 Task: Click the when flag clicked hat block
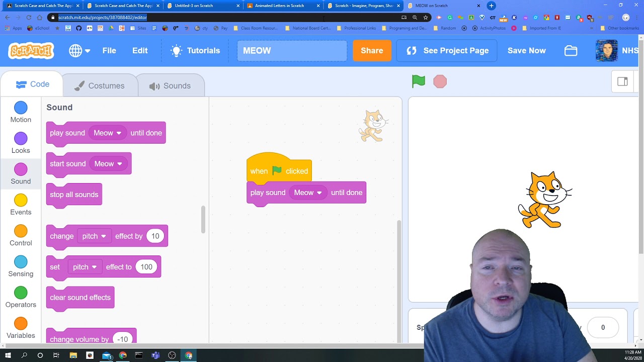tap(279, 168)
